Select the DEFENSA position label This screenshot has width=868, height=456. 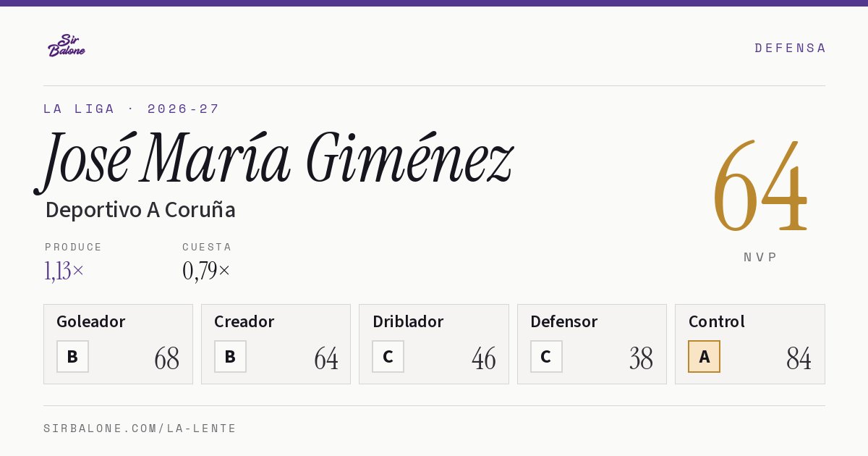coord(790,48)
